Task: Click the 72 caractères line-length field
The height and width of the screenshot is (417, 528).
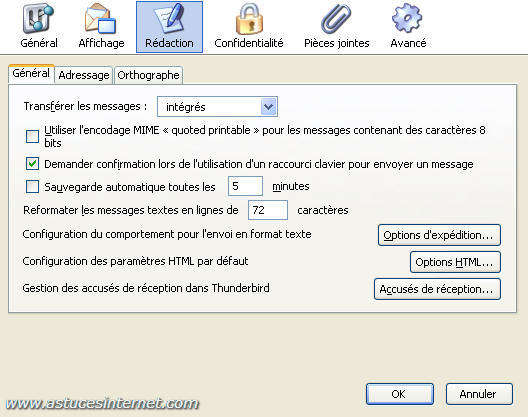Action: point(268,210)
